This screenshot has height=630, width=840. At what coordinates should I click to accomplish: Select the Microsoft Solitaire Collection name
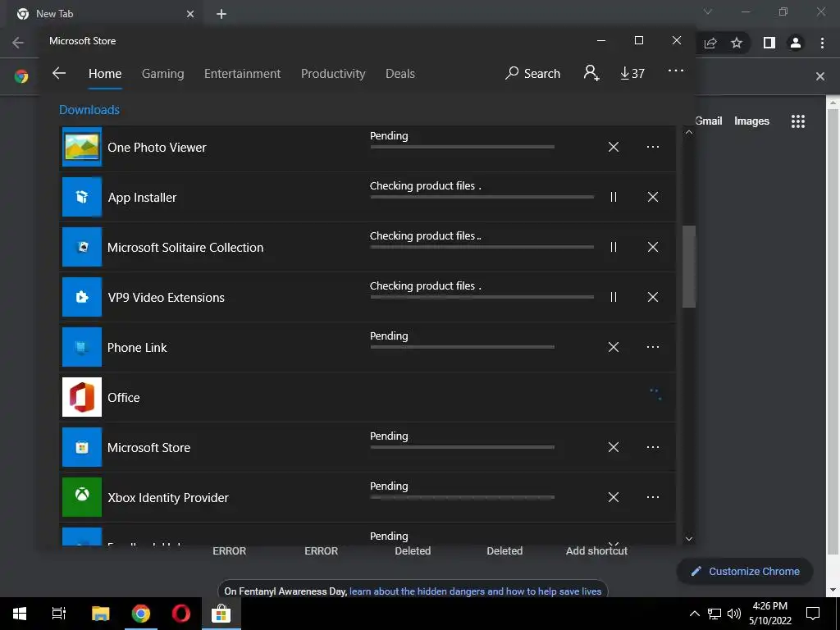(185, 248)
